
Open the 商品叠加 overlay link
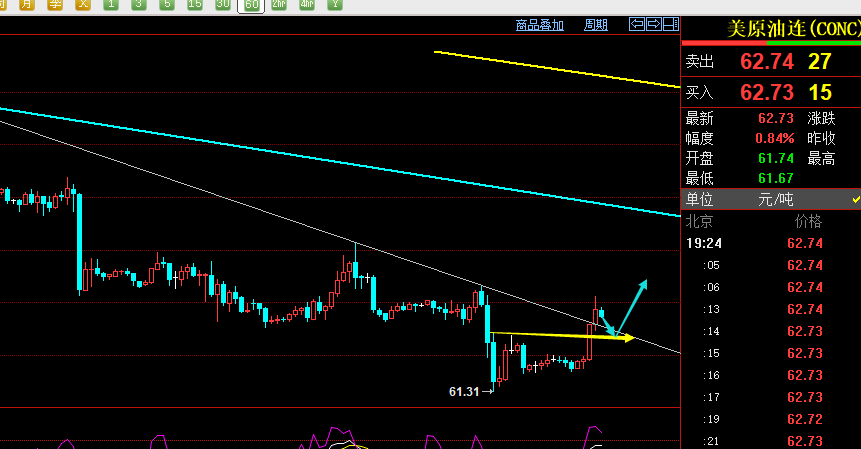tap(540, 25)
